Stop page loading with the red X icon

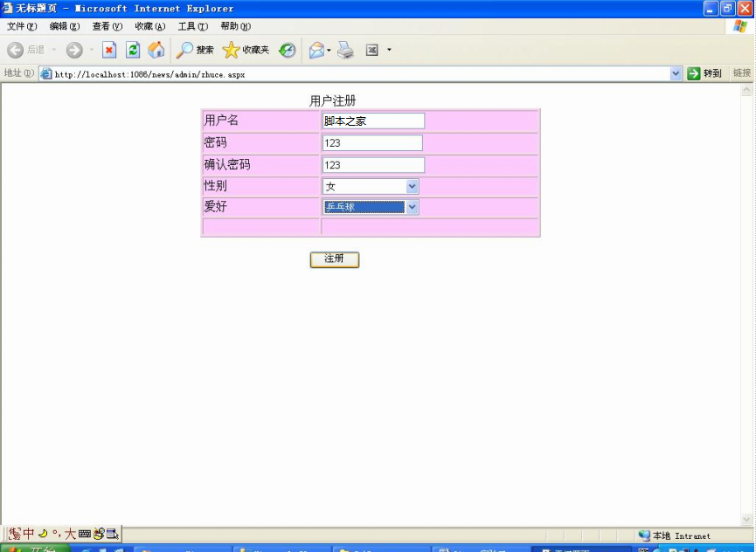pyautogui.click(x=109, y=50)
